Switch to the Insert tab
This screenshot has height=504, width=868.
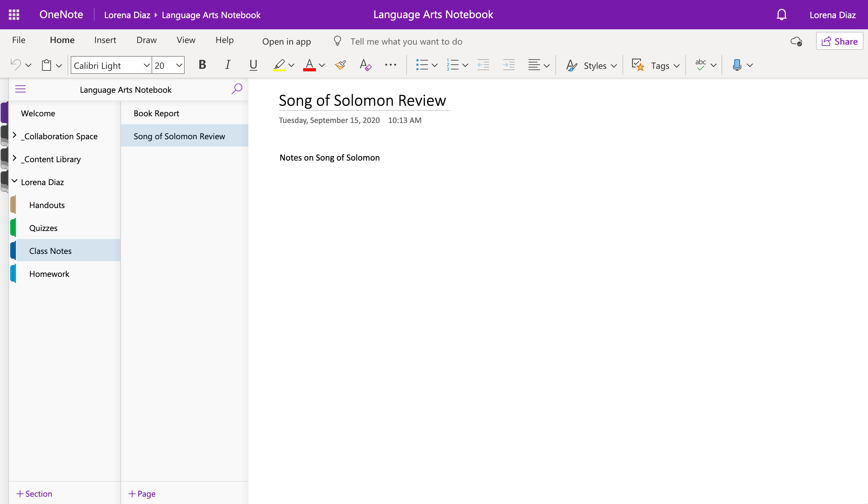[105, 40]
